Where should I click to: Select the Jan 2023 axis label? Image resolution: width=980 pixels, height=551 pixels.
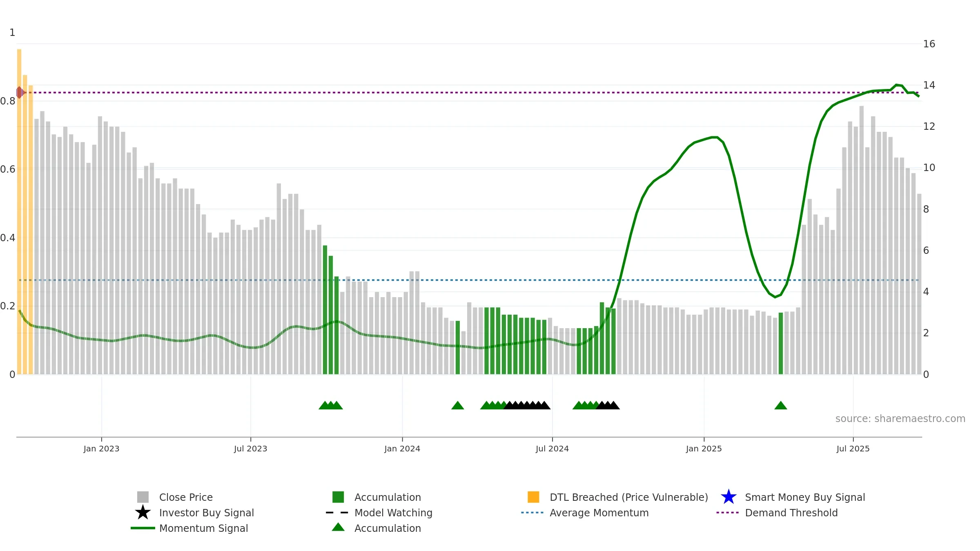[x=101, y=449]
